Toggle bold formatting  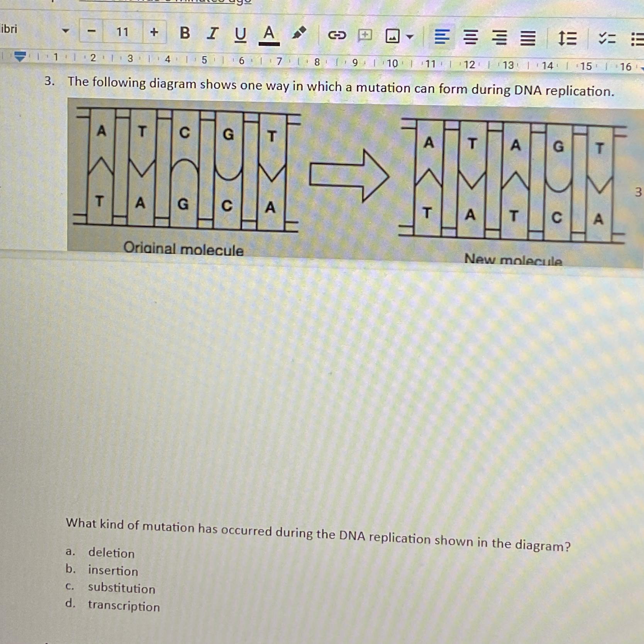[185, 33]
